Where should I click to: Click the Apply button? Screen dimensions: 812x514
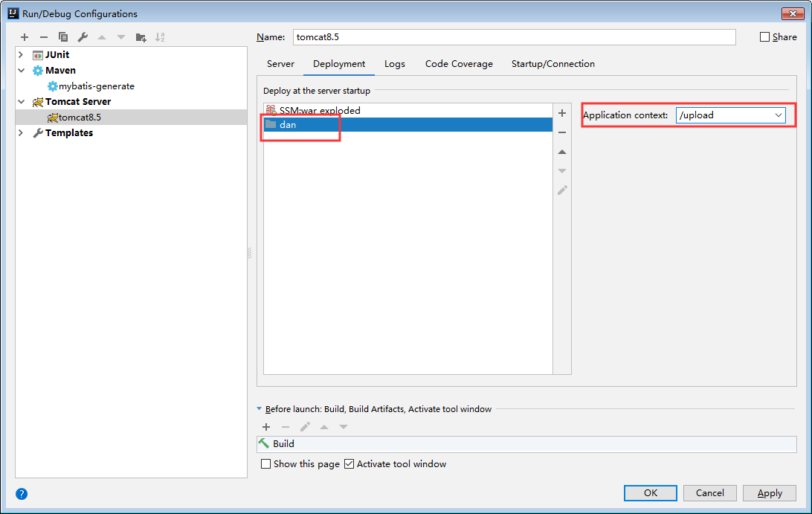click(770, 493)
